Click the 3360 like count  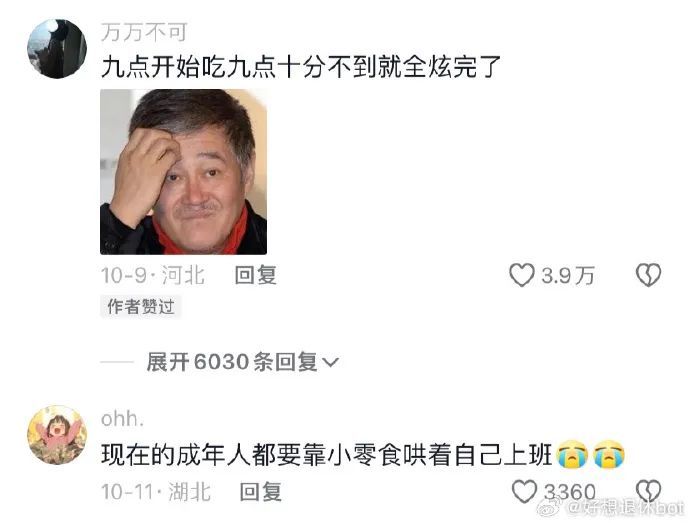point(570,492)
